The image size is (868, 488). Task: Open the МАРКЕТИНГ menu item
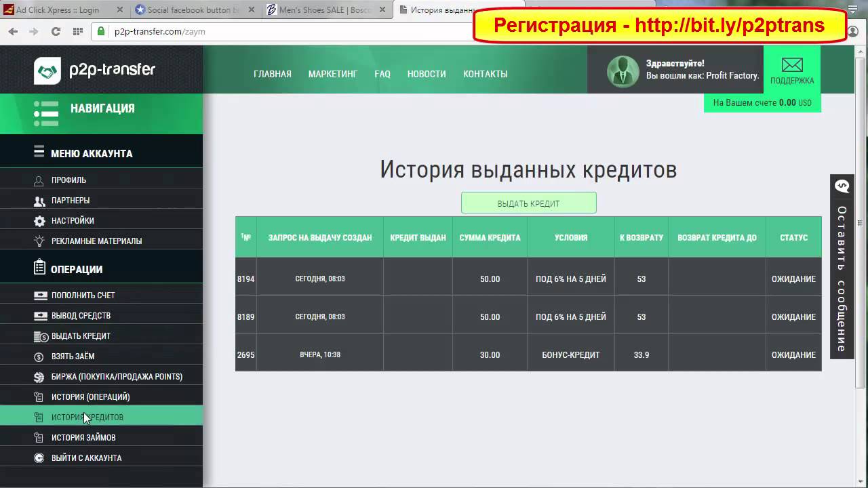pyautogui.click(x=333, y=74)
